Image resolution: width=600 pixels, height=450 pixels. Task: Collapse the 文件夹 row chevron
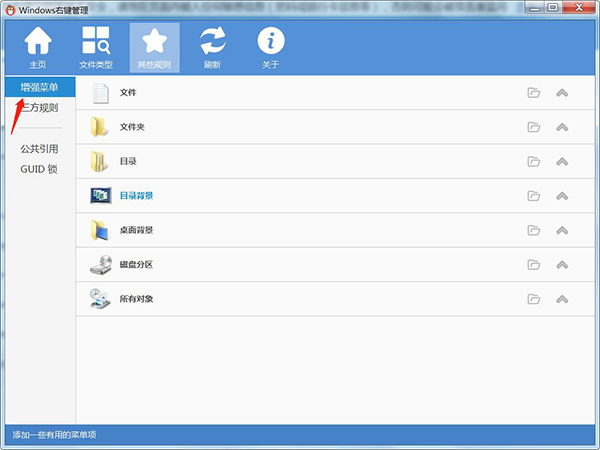coord(562,127)
